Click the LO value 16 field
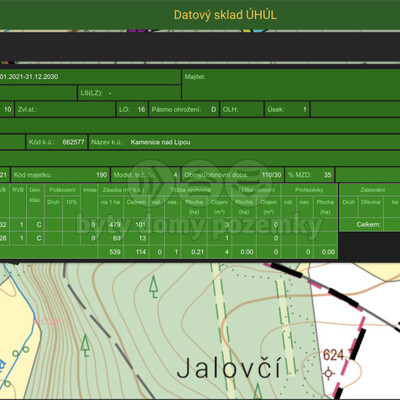The height and width of the screenshot is (400, 400). [x=132, y=109]
